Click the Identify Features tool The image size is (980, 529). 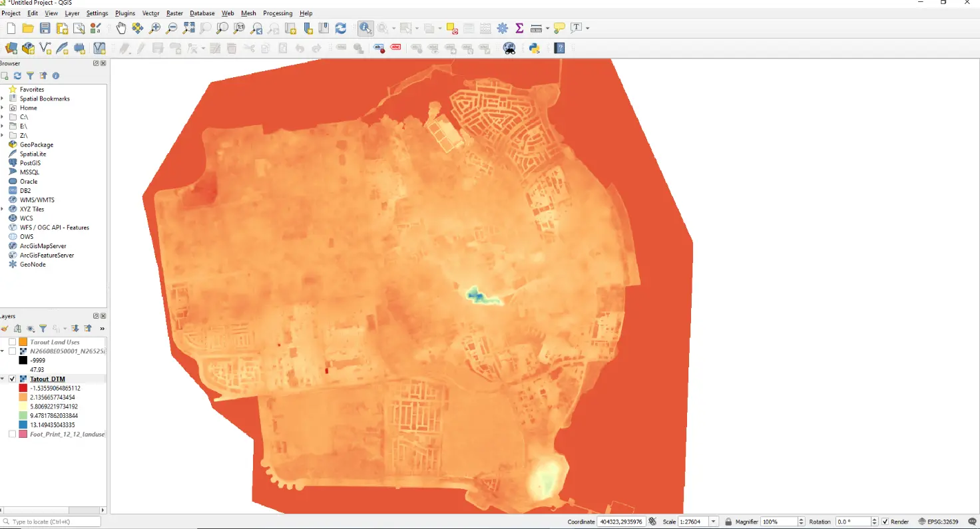point(365,28)
